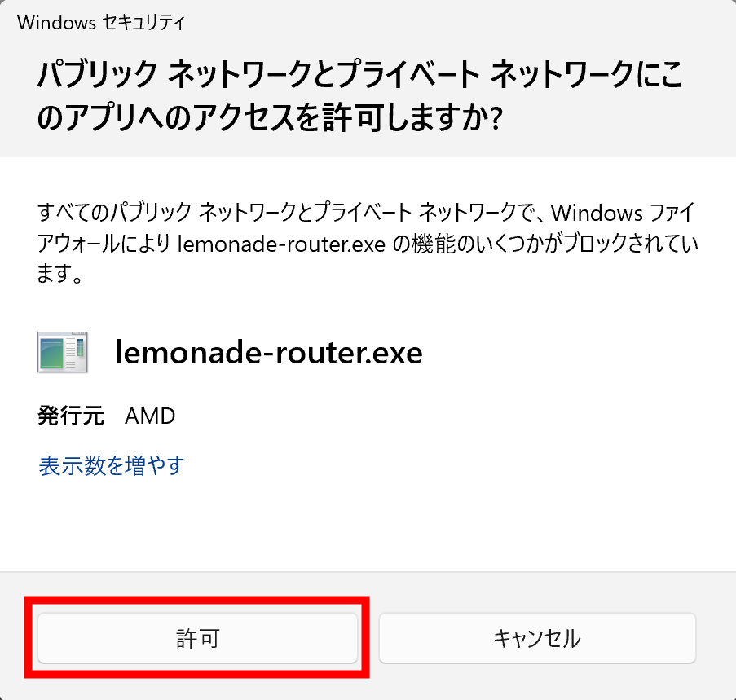736x700 pixels.
Task: Click the AMD publisher name
Action: (x=150, y=416)
